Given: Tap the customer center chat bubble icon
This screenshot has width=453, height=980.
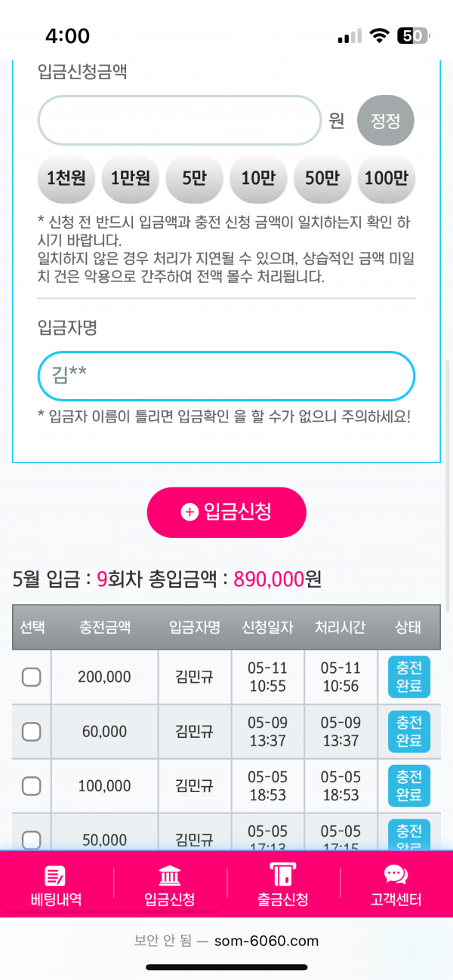Looking at the screenshot, I should [x=396, y=875].
